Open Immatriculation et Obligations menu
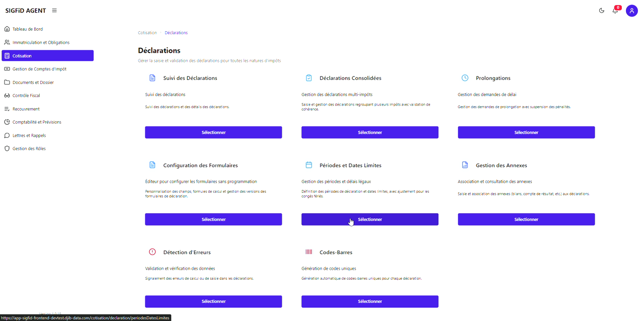This screenshot has width=644, height=321. click(41, 42)
